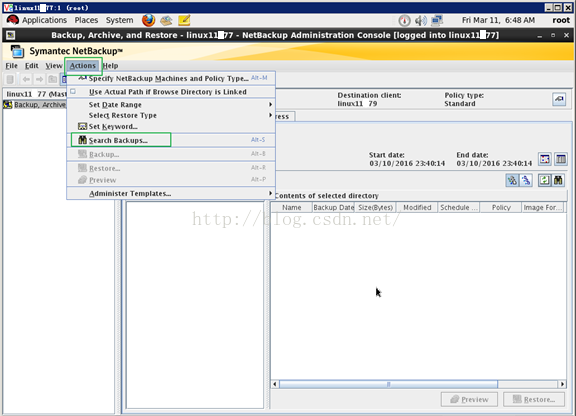
Task: Open the Places menu in GNOME panel
Action: point(86,20)
